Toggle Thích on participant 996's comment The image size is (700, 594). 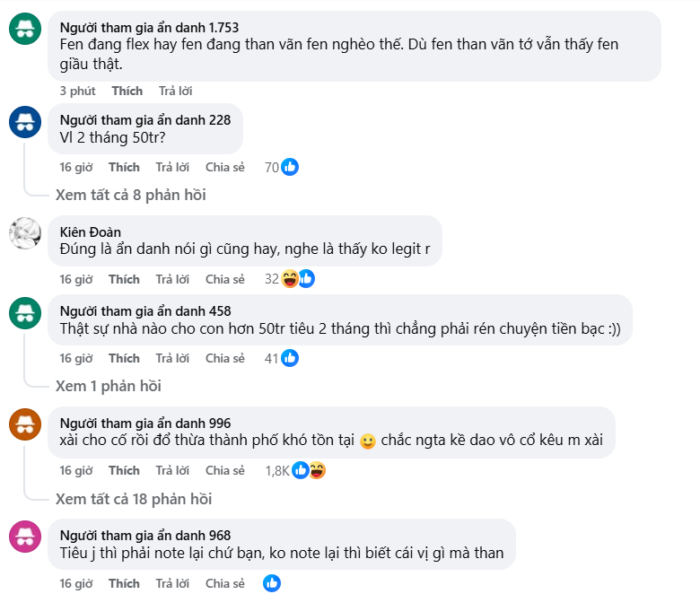(124, 470)
